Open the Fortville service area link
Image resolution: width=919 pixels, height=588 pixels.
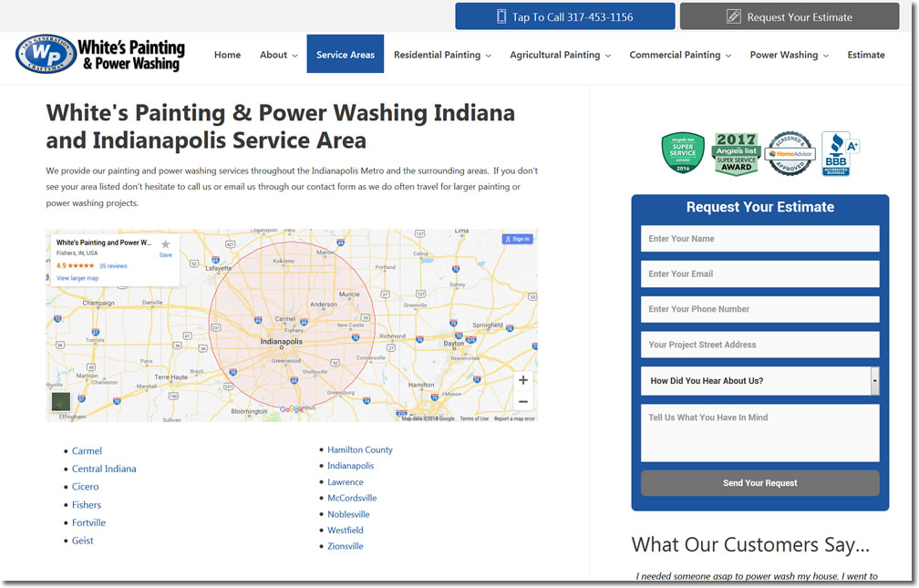88,523
